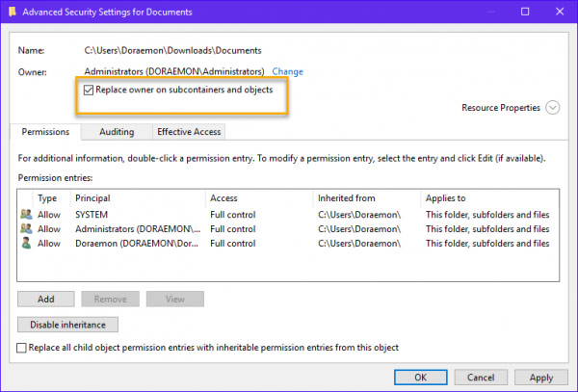Open the Auditing tab
This screenshot has width=578, height=392.
117,132
